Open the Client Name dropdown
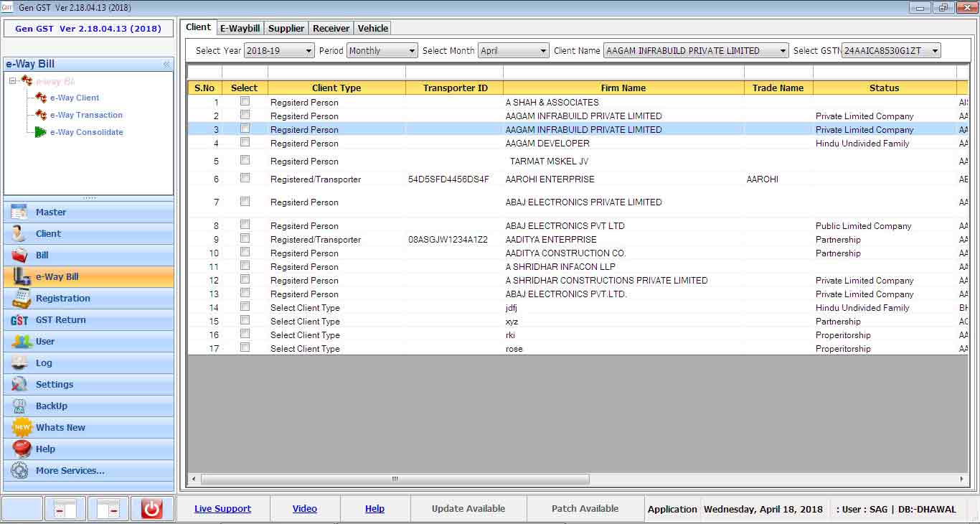 tap(695, 51)
